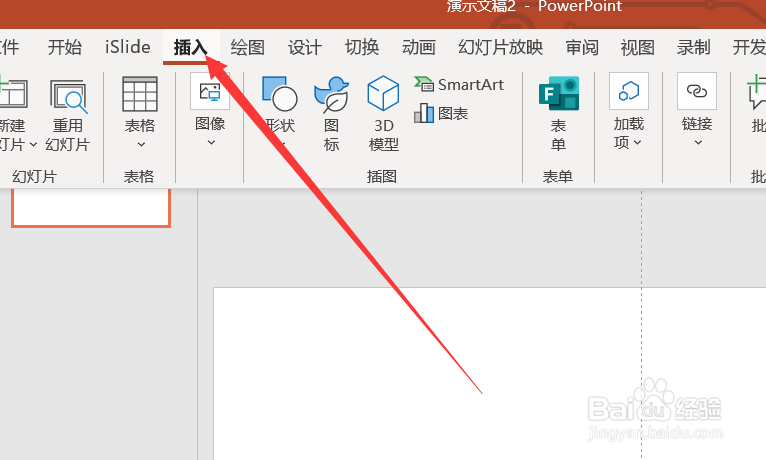Select the 插入 ribbon tab

[x=191, y=47]
